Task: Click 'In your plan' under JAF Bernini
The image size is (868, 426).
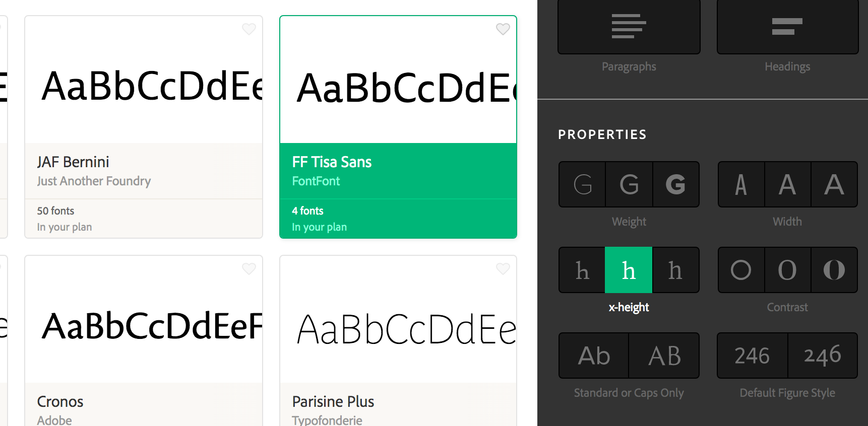Action: click(x=65, y=227)
